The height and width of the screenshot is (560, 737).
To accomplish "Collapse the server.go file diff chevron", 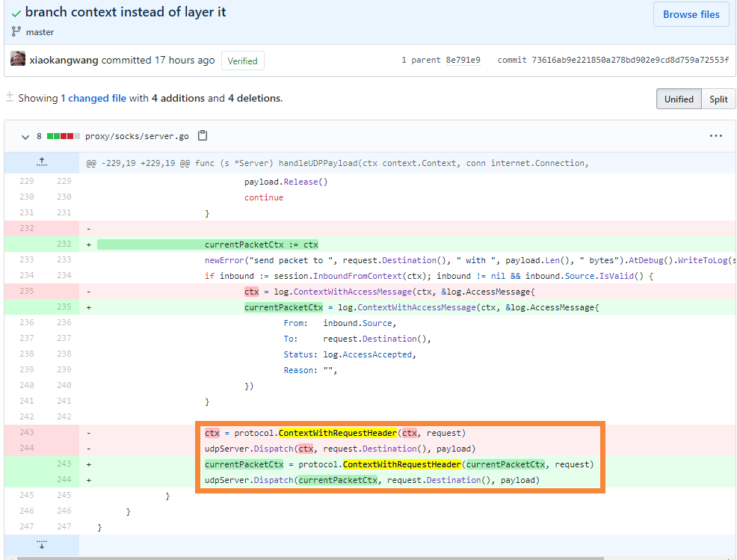I will click(x=25, y=137).
